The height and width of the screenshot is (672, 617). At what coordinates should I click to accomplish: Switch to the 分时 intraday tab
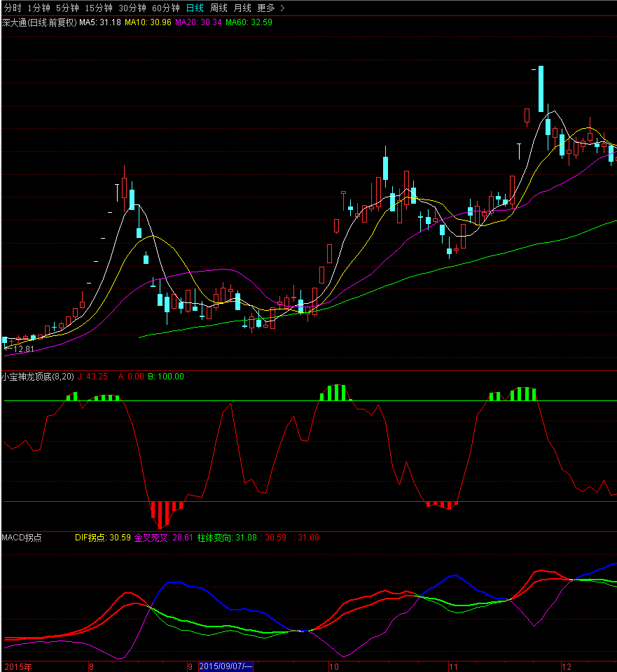point(13,8)
